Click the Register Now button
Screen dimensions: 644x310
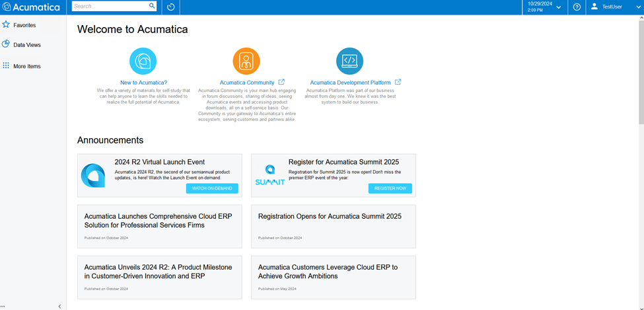pyautogui.click(x=390, y=188)
